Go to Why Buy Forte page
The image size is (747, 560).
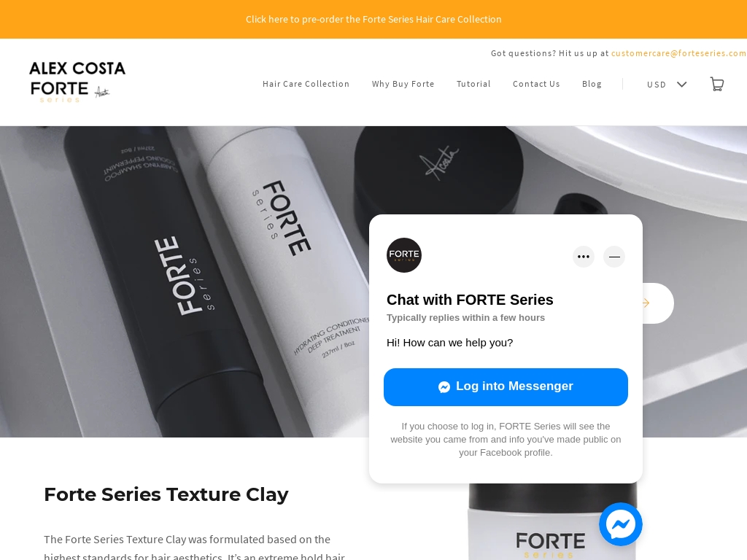tap(403, 84)
